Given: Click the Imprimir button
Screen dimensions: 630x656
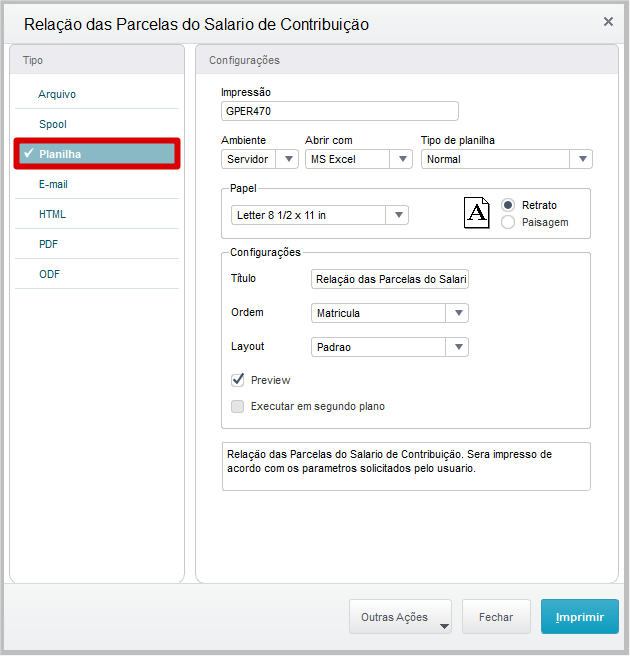Looking at the screenshot, I should pyautogui.click(x=580, y=617).
